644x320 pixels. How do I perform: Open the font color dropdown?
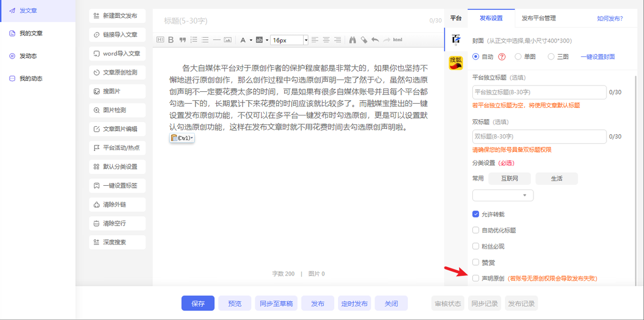(x=250, y=39)
